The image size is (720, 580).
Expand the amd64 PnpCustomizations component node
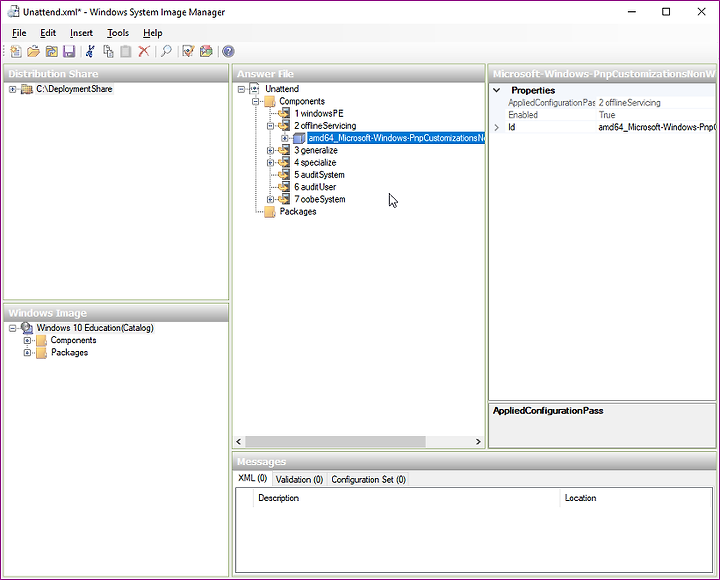point(285,138)
